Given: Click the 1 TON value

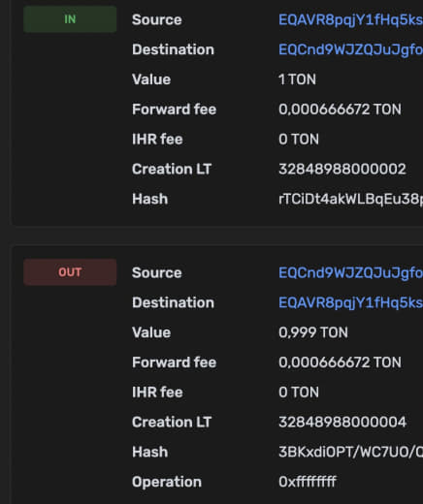Looking at the screenshot, I should tap(297, 79).
